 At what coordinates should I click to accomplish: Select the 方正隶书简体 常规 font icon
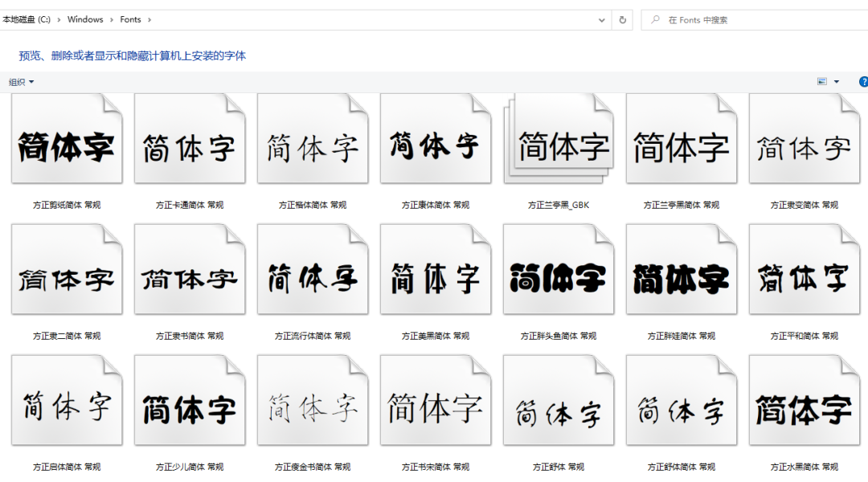coord(190,269)
